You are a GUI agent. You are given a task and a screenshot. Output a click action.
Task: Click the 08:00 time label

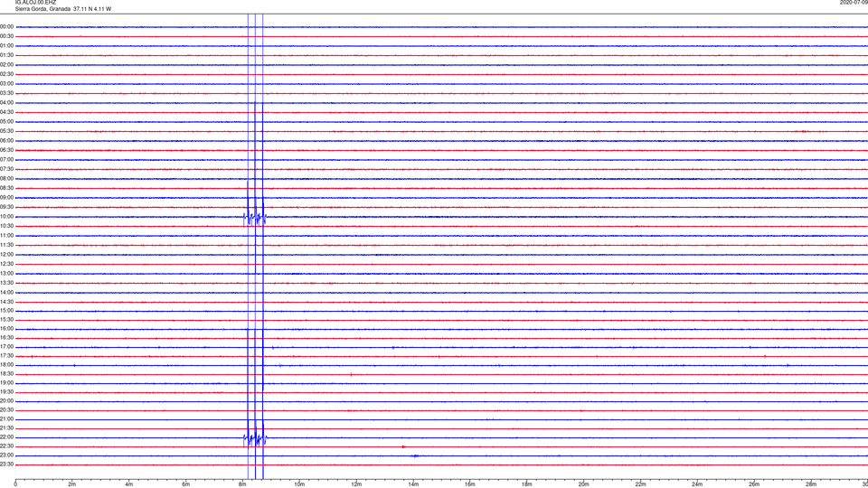tap(6, 179)
